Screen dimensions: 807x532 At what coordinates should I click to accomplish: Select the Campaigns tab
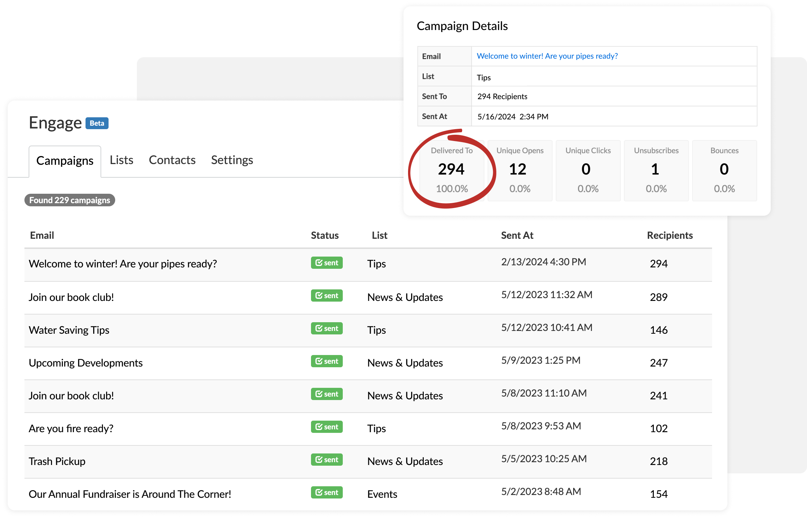65,160
